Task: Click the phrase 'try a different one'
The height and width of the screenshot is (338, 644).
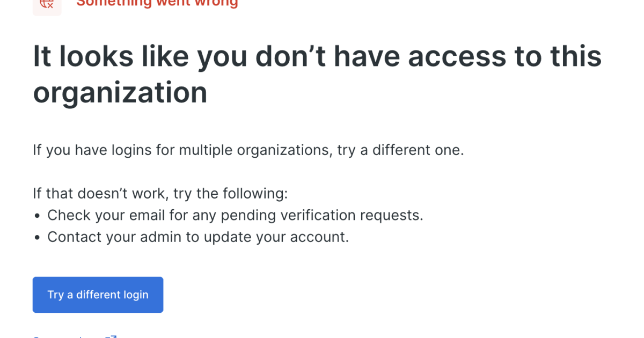Action: [400, 150]
